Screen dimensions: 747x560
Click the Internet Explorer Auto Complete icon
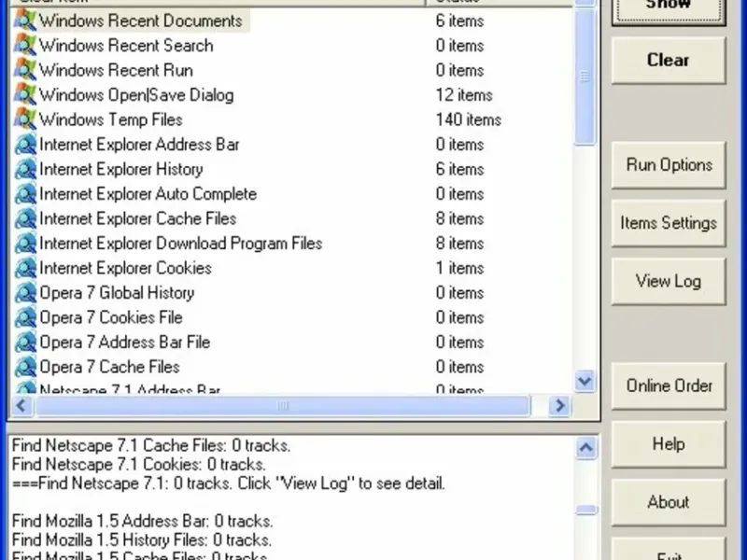coord(25,194)
